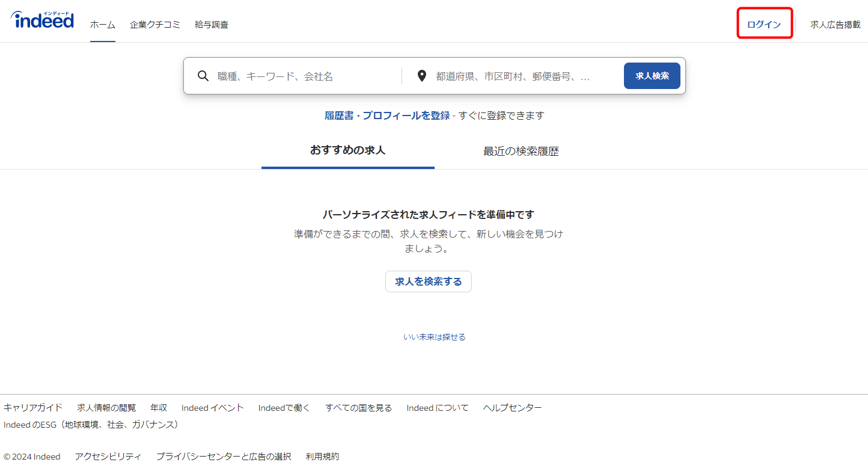
Task: Click the location pin icon
Action: 421,75
